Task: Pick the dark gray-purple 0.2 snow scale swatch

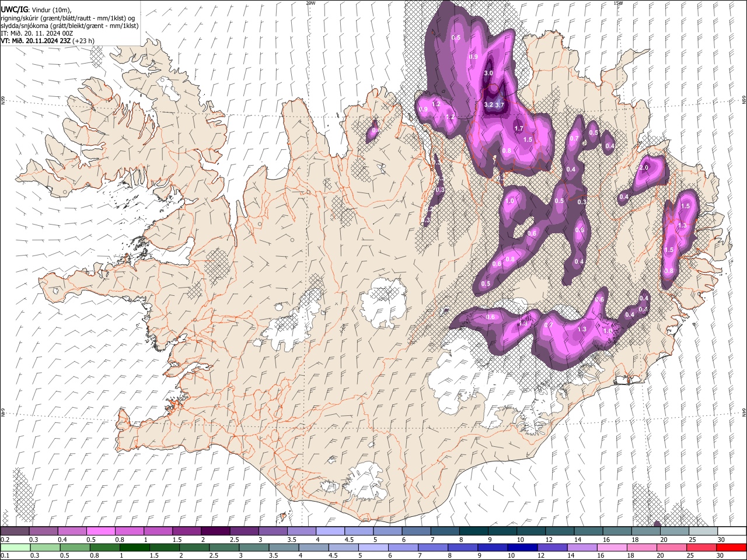Action: pos(15,531)
